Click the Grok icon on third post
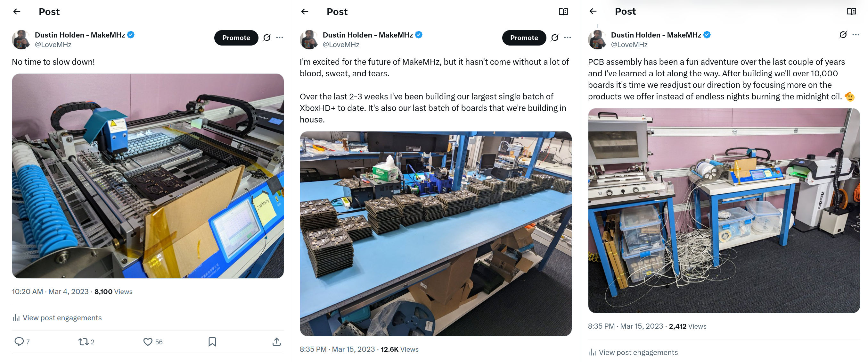Viewport: 868px width, 362px height. tap(843, 35)
